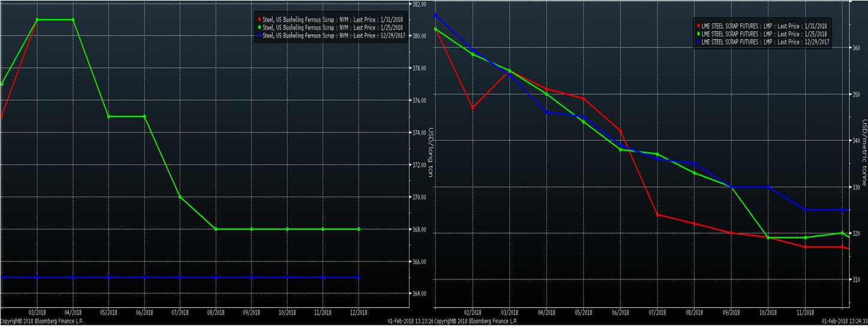Select the red data point at 07/2018 on right chart
868x326 pixels.
coord(658,215)
